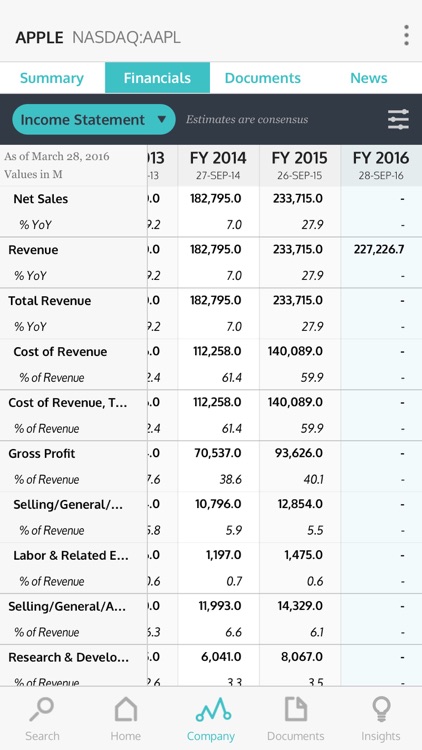Tap the Selling/General/A... row label

point(67,607)
